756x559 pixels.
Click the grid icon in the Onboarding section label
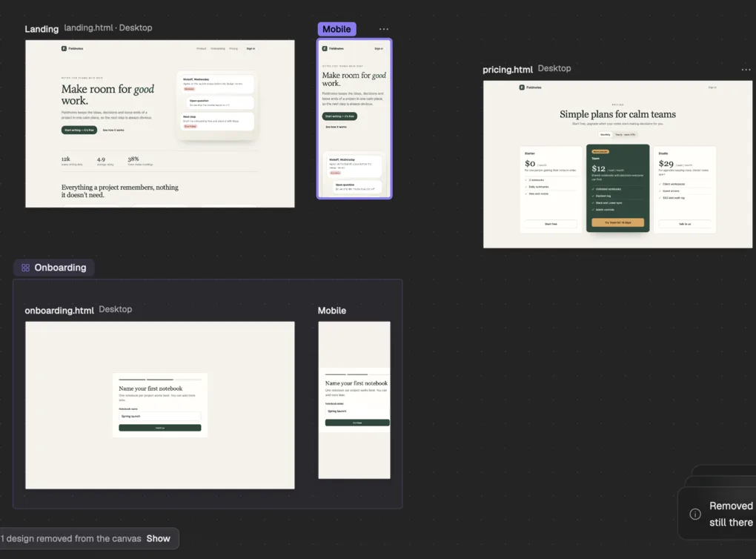click(x=25, y=268)
